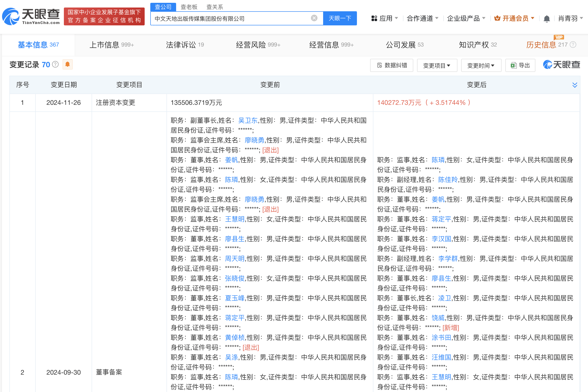Switch to the 查老板 search tab
The image size is (588, 392).
coord(189,7)
